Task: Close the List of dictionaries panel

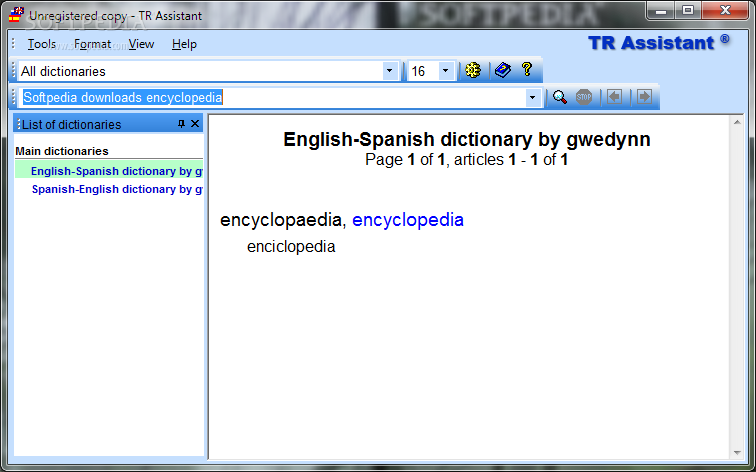Action: click(x=195, y=124)
